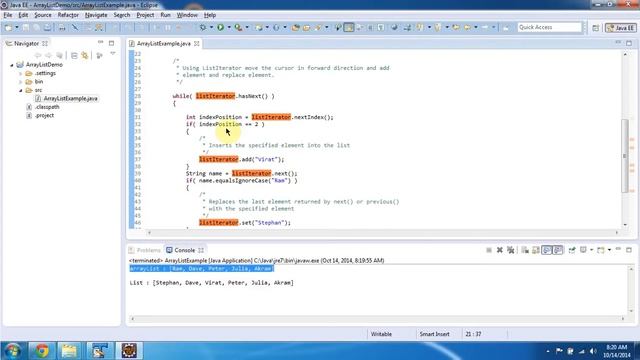The width and height of the screenshot is (640, 360).
Task: Open the External Tools dropdown arrow
Action: [247, 27]
